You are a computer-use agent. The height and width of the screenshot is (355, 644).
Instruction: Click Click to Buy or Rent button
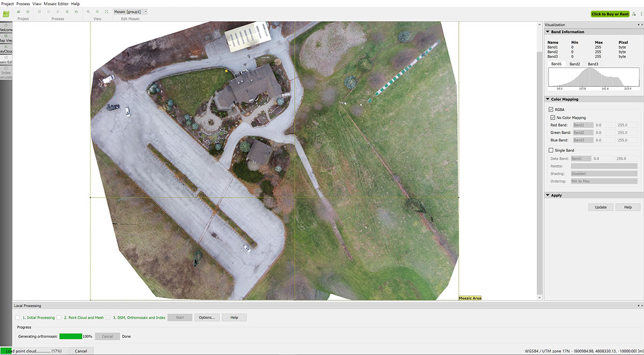pyautogui.click(x=610, y=14)
